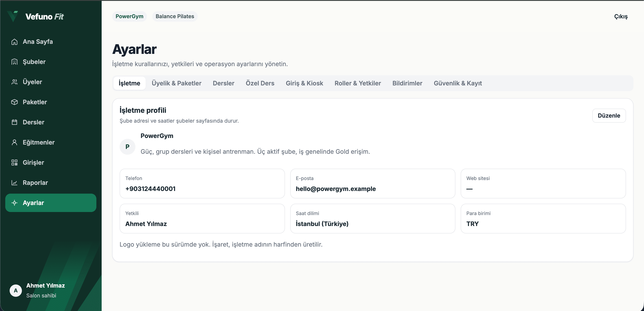This screenshot has width=644, height=311.
Task: Select the PowerGym business chip
Action: [129, 16]
